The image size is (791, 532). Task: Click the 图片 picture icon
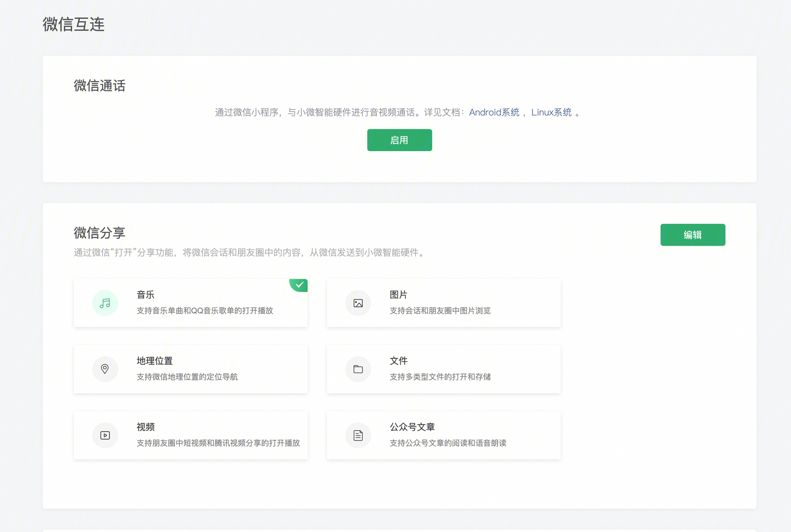[x=358, y=303]
